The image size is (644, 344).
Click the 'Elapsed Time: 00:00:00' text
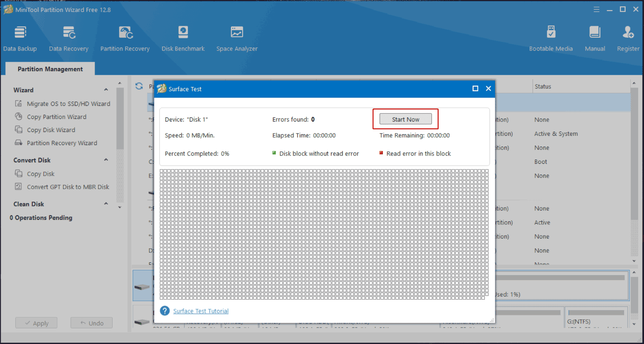304,135
